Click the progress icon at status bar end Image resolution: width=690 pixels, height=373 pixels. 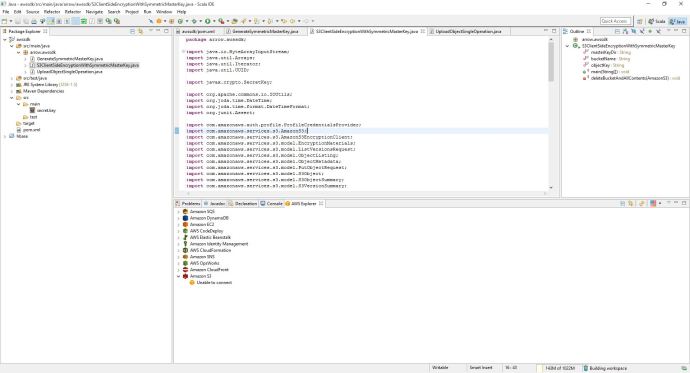[x=684, y=368]
